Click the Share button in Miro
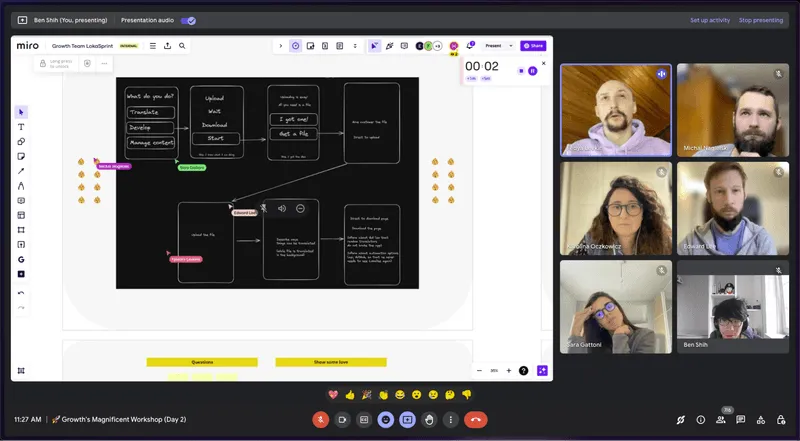 point(535,46)
